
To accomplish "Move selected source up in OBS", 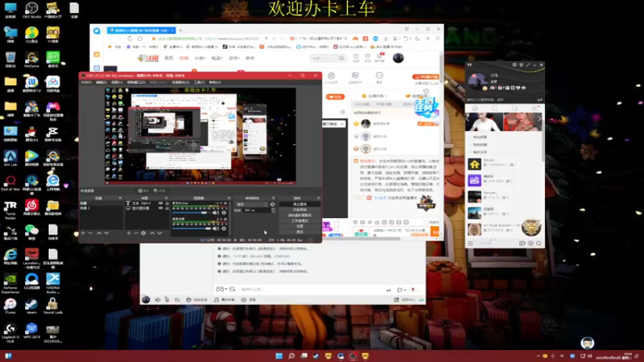I will 152,233.
